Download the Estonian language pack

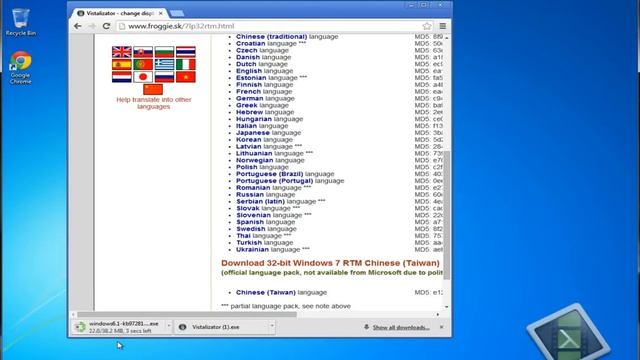pyautogui.click(x=251, y=78)
